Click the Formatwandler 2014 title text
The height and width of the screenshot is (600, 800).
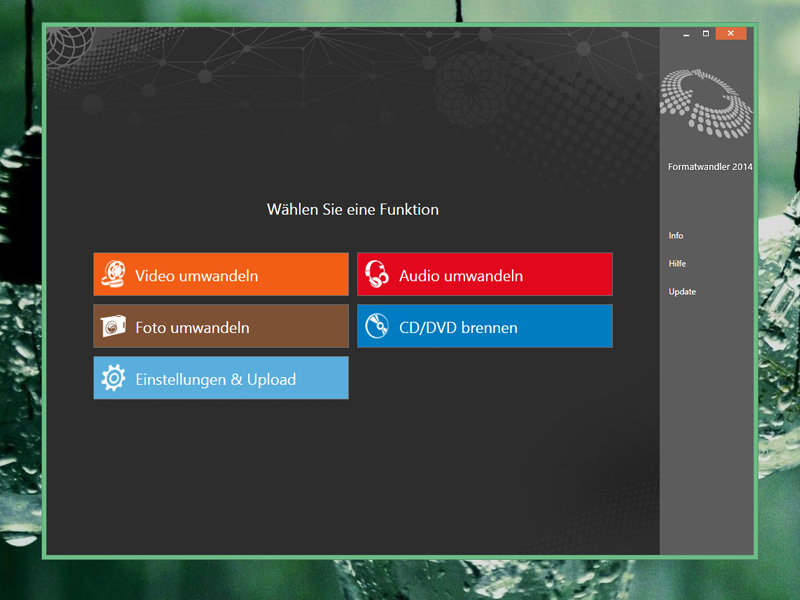710,167
